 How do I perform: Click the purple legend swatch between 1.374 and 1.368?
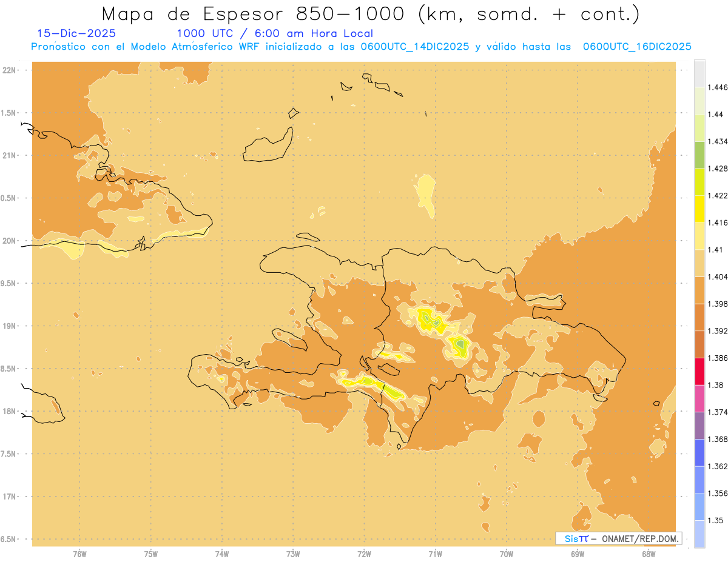point(699,426)
